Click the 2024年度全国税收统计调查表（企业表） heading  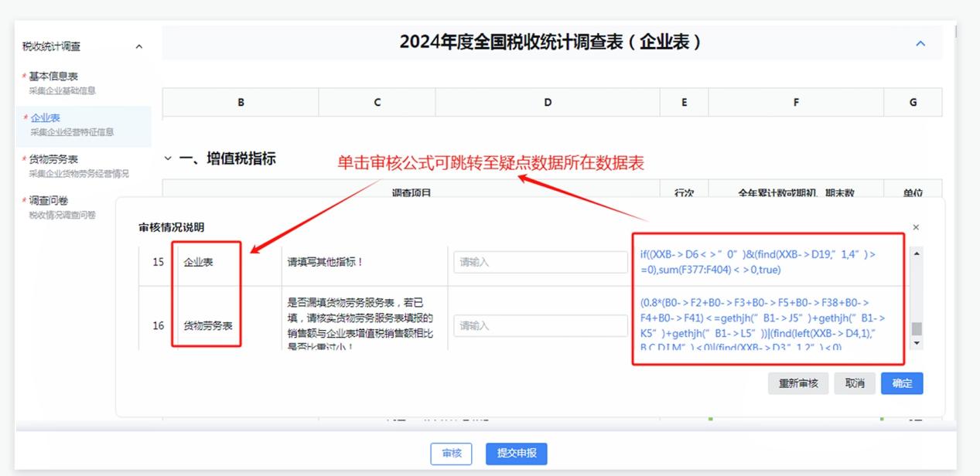pos(551,42)
